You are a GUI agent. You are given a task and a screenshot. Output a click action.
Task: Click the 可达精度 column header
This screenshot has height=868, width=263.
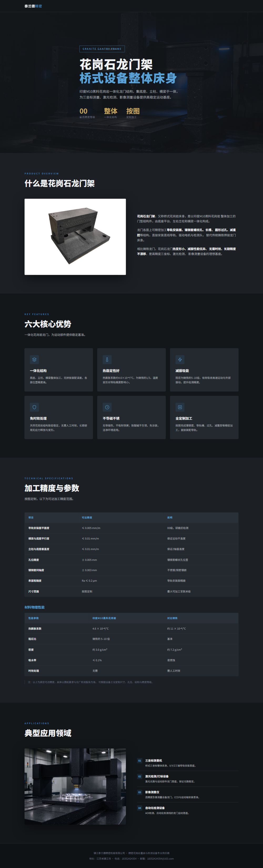(x=87, y=518)
